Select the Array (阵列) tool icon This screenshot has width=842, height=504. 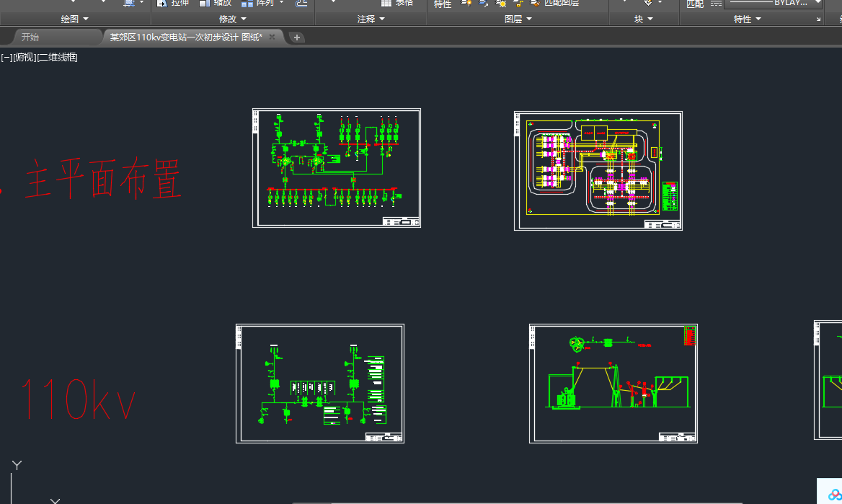click(x=247, y=3)
